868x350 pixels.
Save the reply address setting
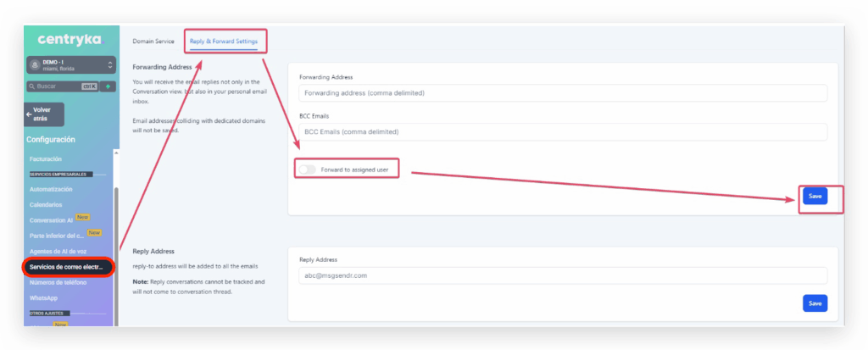[815, 303]
